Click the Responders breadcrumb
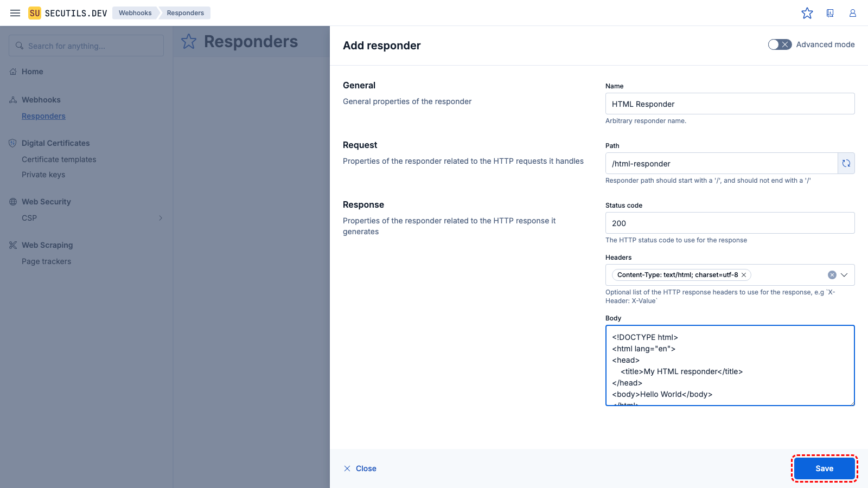This screenshot has height=488, width=868. click(x=185, y=13)
